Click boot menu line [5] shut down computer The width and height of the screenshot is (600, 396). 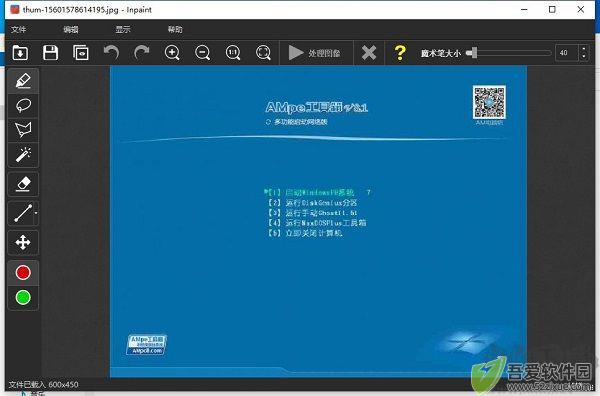[x=305, y=233]
